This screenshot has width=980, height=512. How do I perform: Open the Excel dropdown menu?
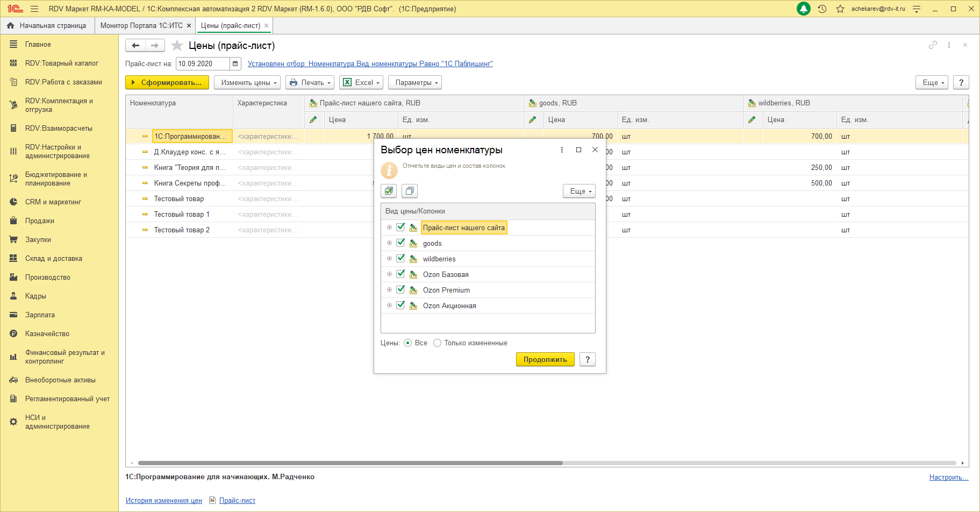[x=361, y=83]
